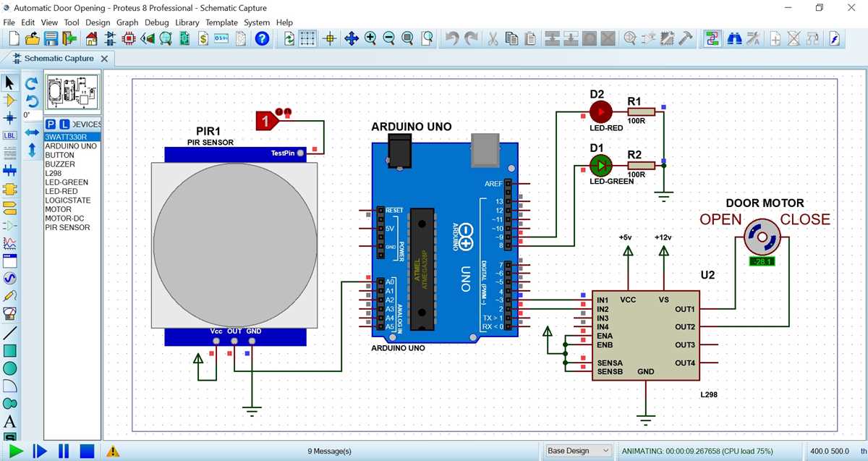Create a new project with the blank-page icon
Screen dimensions: 868x461
click(14, 38)
